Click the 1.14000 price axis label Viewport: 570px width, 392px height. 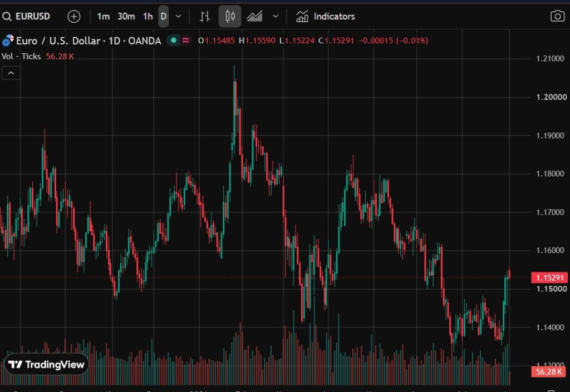click(x=550, y=328)
